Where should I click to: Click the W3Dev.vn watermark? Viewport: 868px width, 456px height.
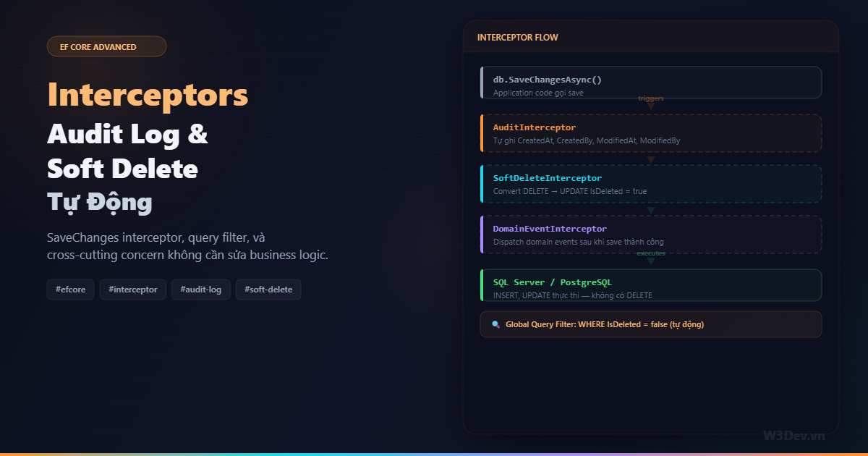[794, 435]
